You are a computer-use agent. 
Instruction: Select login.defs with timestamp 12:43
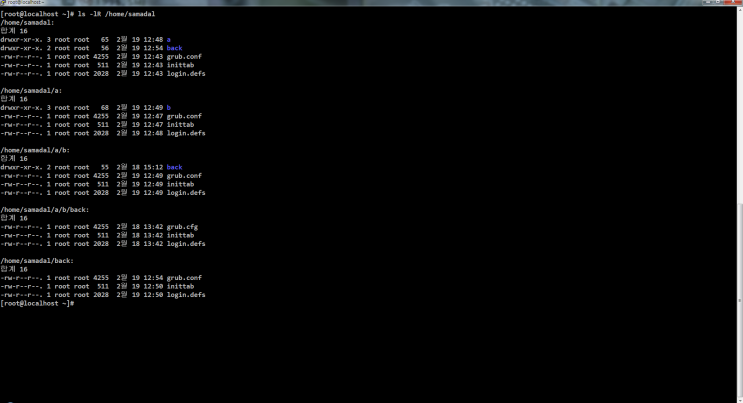(186, 74)
